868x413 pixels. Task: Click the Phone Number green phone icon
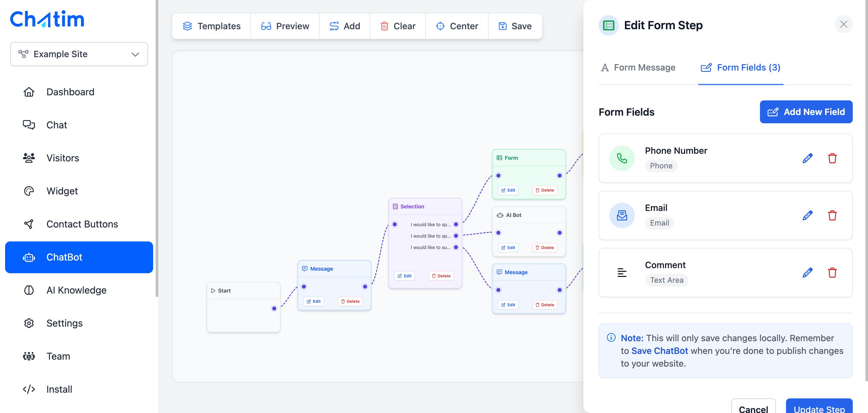click(622, 158)
